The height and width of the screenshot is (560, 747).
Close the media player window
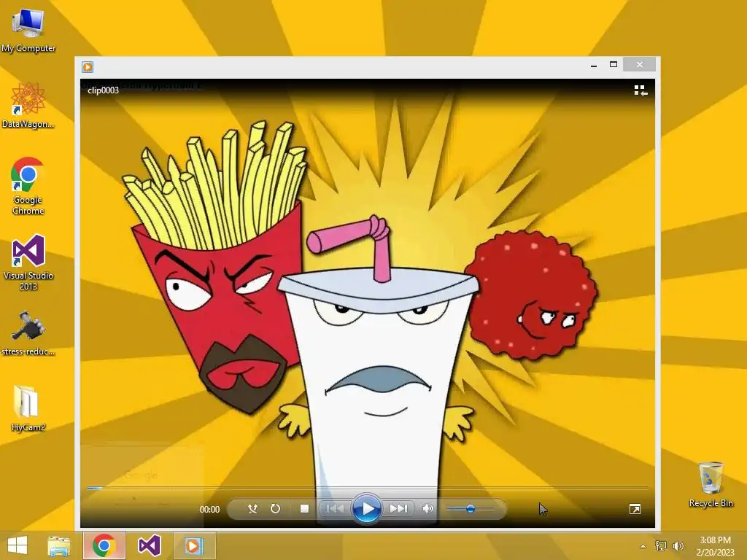pos(639,65)
